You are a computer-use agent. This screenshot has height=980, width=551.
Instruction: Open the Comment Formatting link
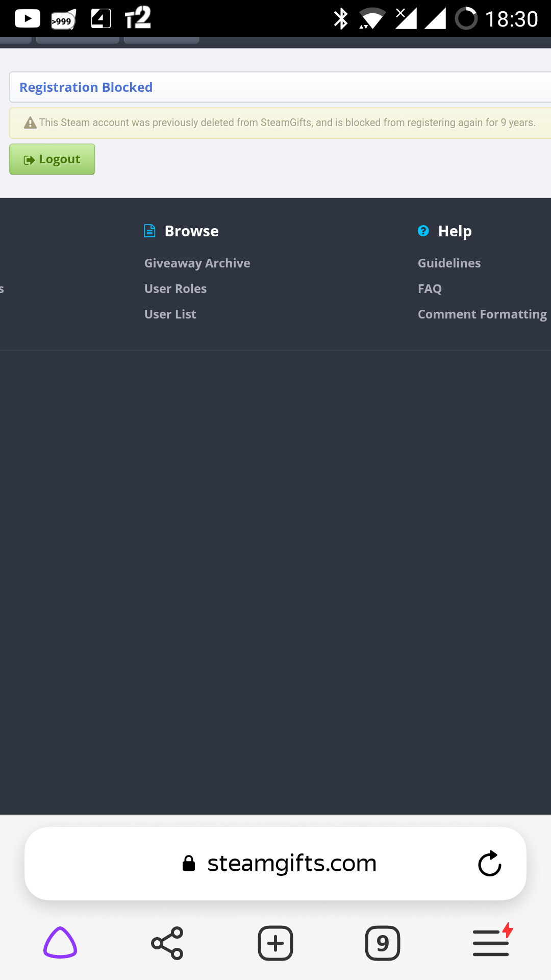(x=482, y=314)
